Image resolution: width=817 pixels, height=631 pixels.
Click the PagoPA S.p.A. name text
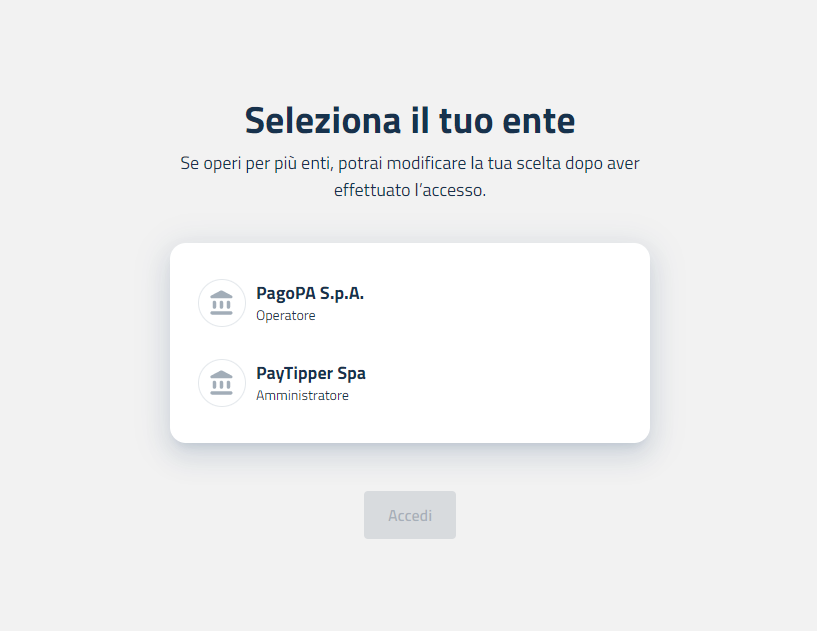310,293
